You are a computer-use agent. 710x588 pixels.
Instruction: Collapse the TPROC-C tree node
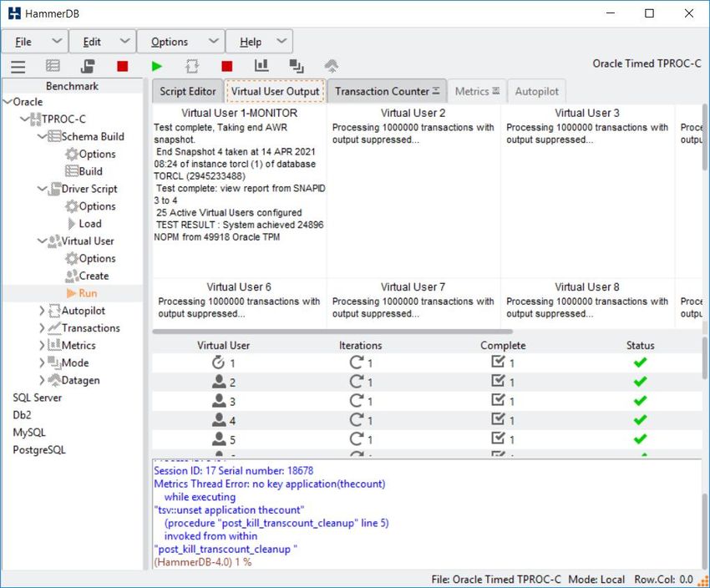25,119
